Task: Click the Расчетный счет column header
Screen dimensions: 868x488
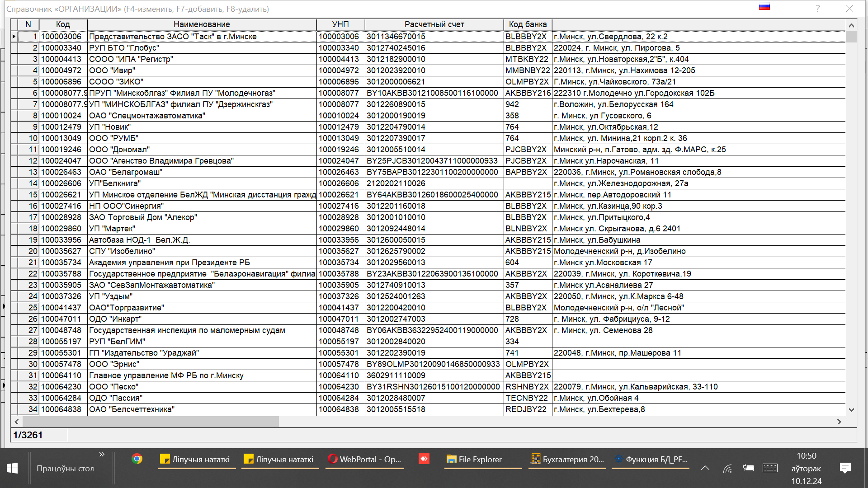Action: coord(434,24)
